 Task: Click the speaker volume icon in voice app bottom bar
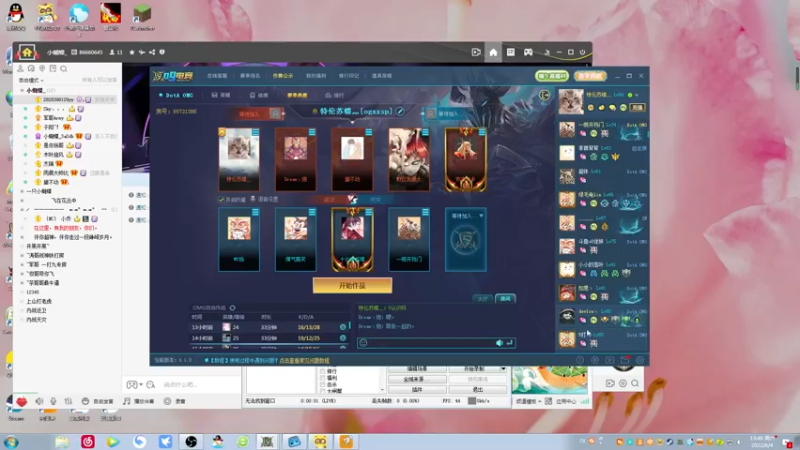coord(39,402)
